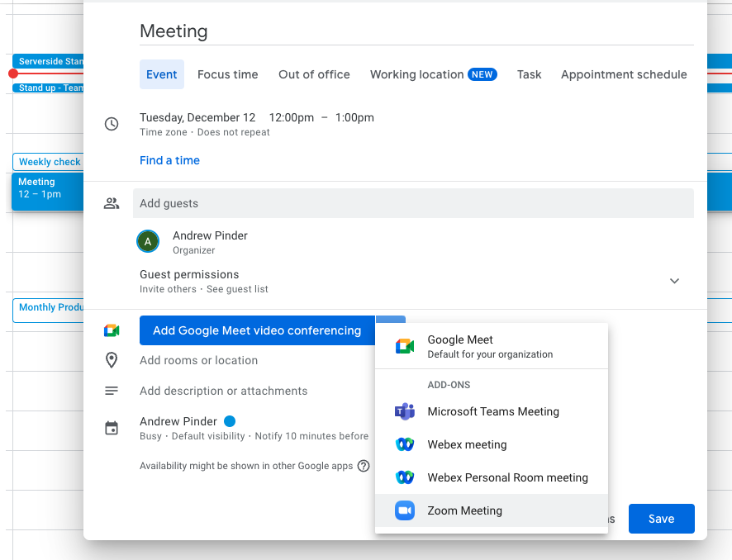This screenshot has height=560, width=732.
Task: Select the Event tab
Action: point(162,74)
